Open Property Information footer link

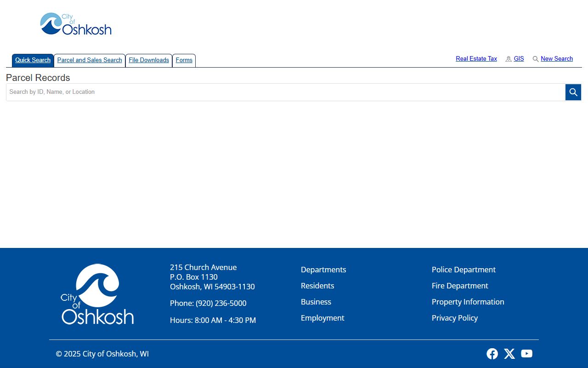468,302
